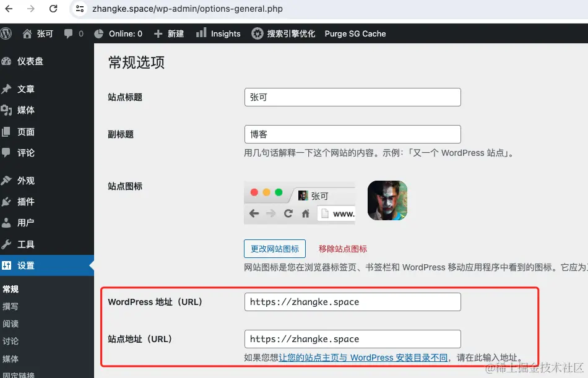Open the WordPress logo menu

[6, 34]
